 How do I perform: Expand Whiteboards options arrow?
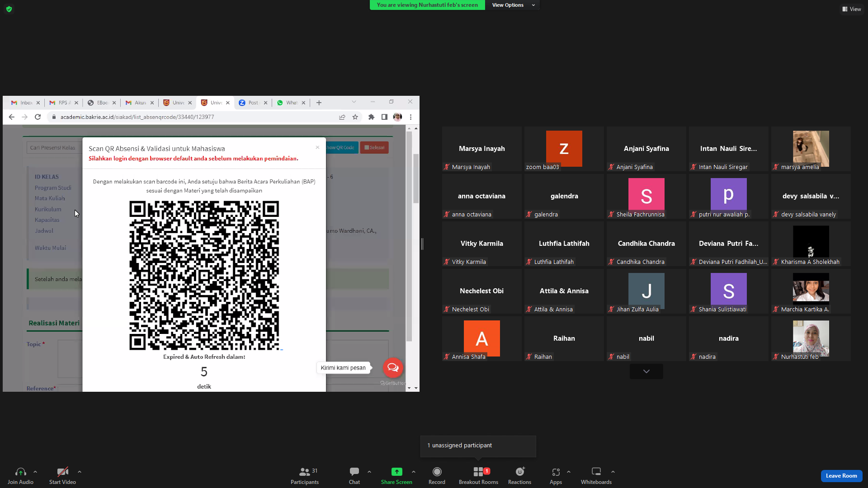[613, 472]
